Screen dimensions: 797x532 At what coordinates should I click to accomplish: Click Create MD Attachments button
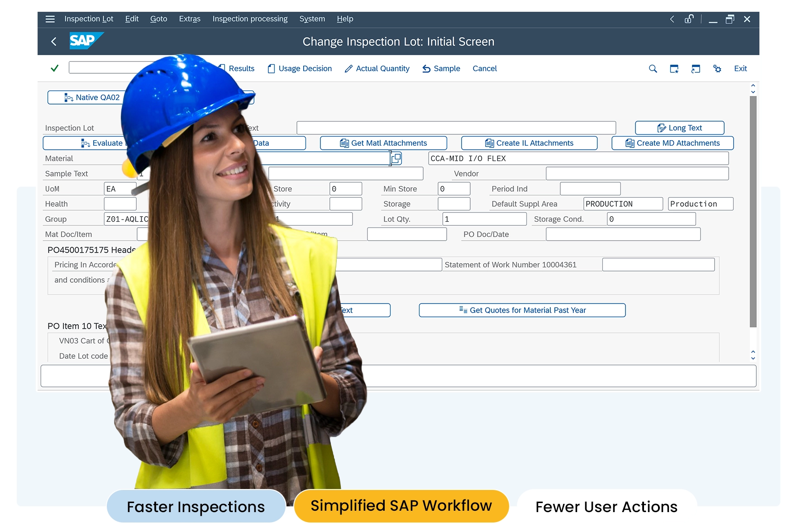pyautogui.click(x=673, y=143)
